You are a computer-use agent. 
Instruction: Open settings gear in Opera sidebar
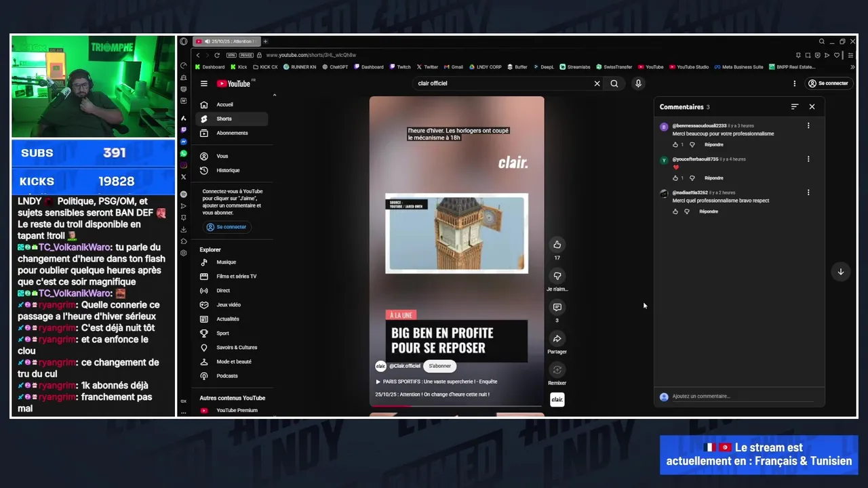[x=183, y=252]
